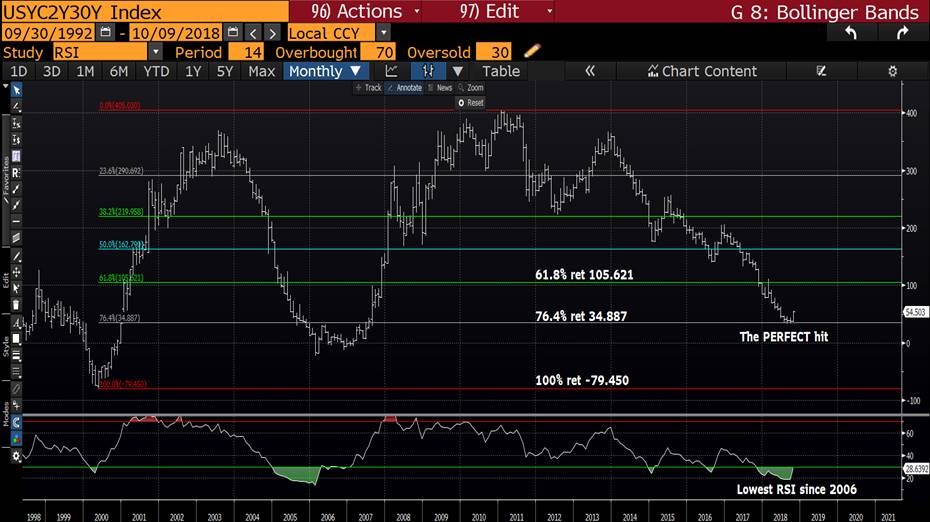Click the end date 10/09/2018 field
930x522 pixels.
(x=176, y=33)
